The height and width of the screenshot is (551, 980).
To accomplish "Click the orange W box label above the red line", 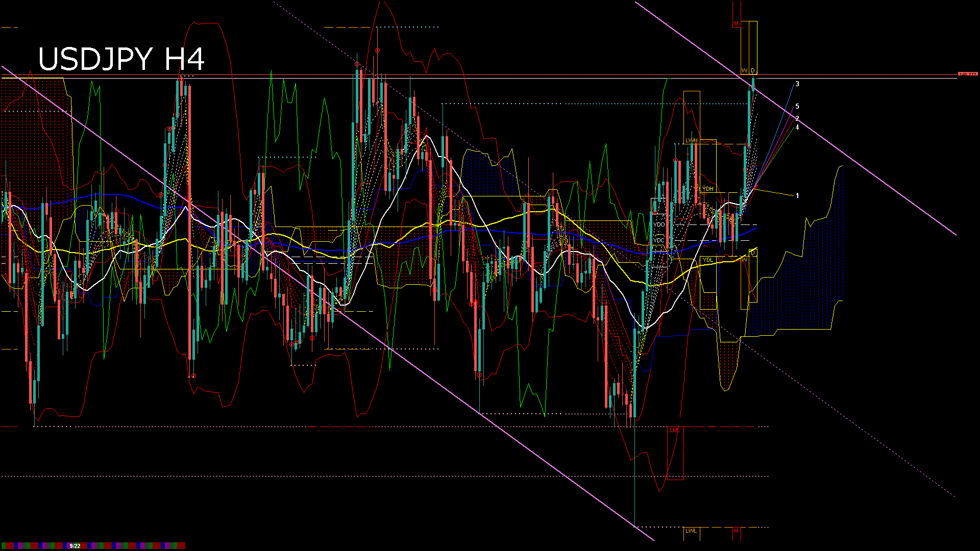I will pos(744,70).
